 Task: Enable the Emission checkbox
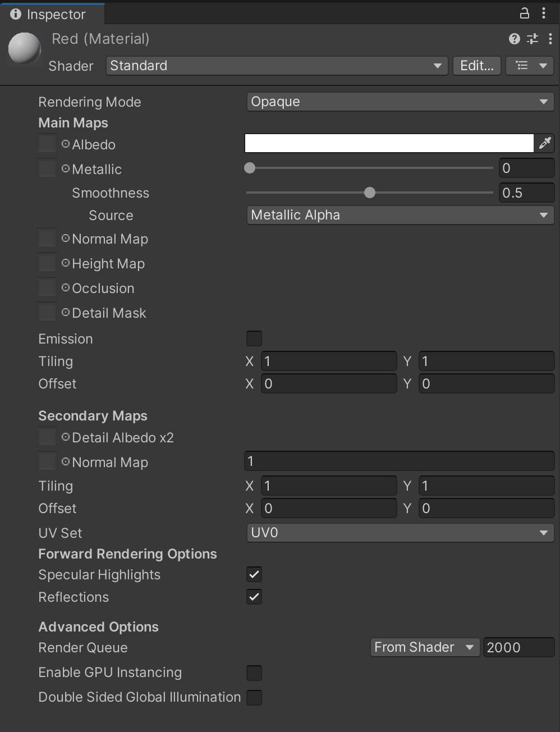click(x=254, y=338)
